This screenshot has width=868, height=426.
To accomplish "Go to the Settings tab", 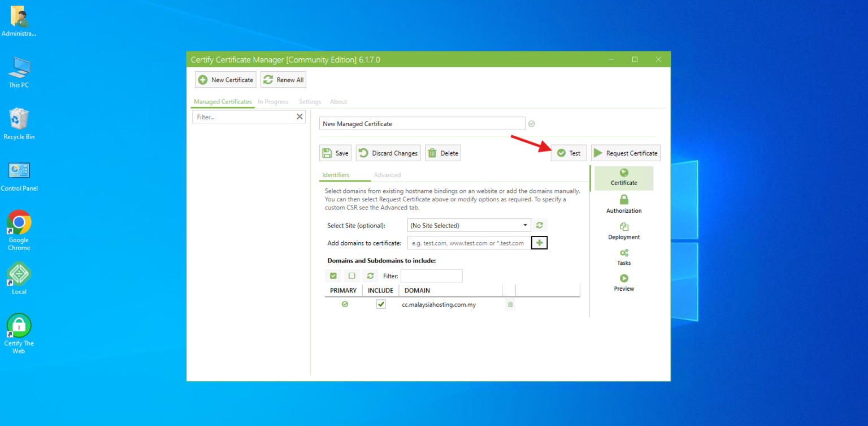I will point(310,101).
